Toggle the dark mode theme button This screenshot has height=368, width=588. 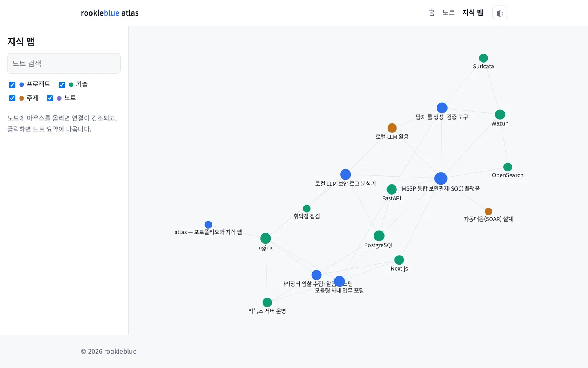click(x=499, y=13)
